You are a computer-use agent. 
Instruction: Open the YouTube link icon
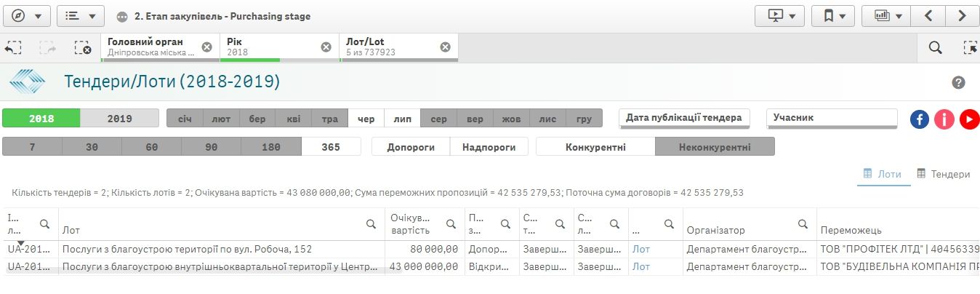click(969, 119)
